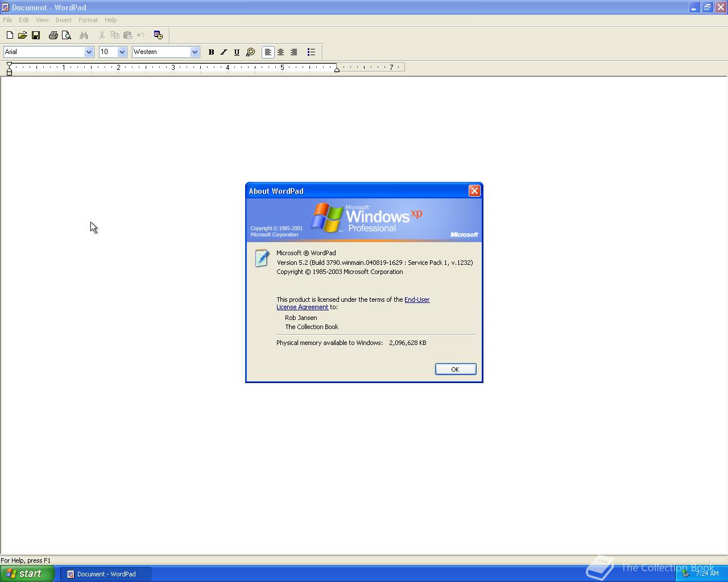
Task: Click the WordPad notepad icon in dialog
Action: pyautogui.click(x=262, y=257)
